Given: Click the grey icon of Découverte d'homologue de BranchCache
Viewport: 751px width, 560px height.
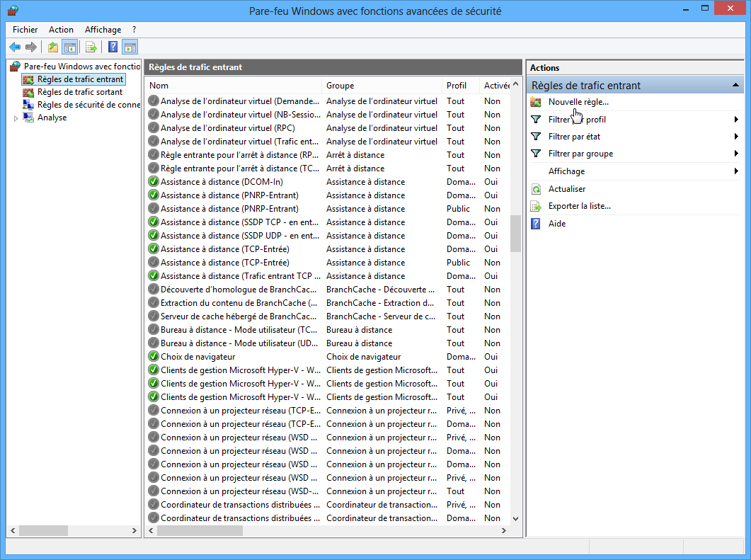Looking at the screenshot, I should 154,290.
